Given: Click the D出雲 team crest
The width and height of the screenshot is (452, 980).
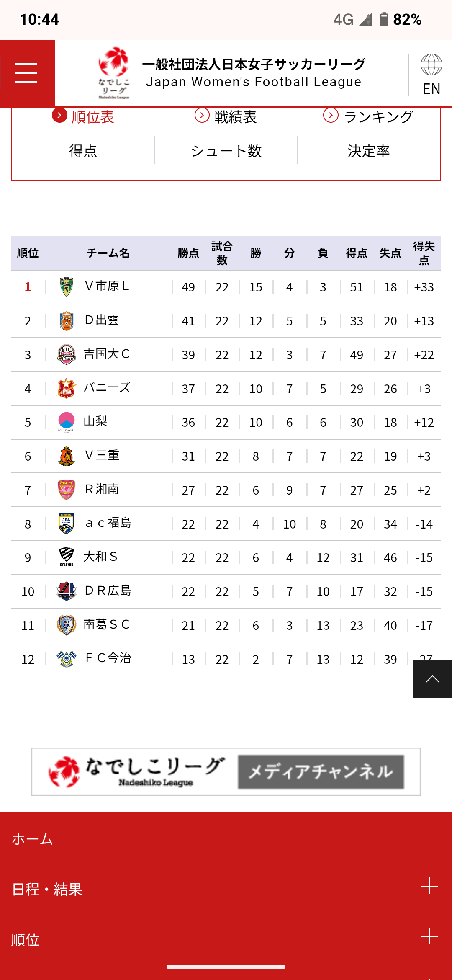Looking at the screenshot, I should click(x=66, y=321).
